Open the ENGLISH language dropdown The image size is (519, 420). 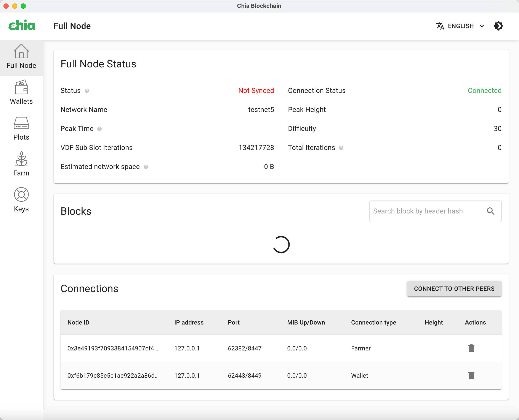point(460,26)
